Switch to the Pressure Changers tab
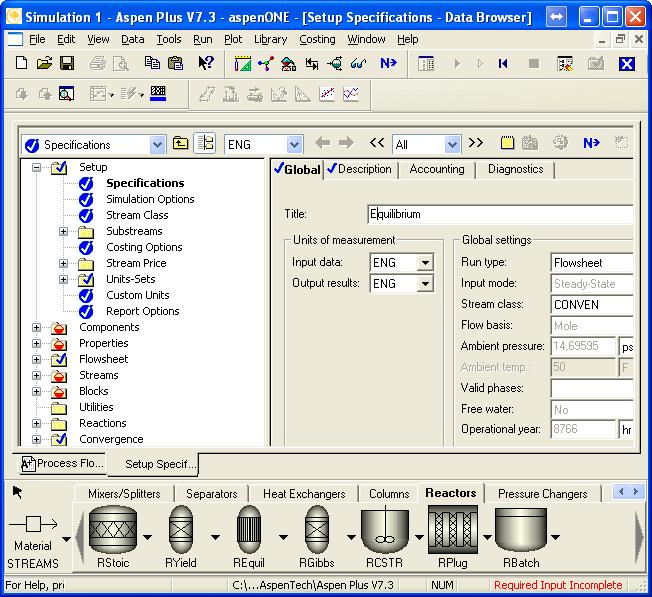652x597 pixels. pyautogui.click(x=542, y=494)
